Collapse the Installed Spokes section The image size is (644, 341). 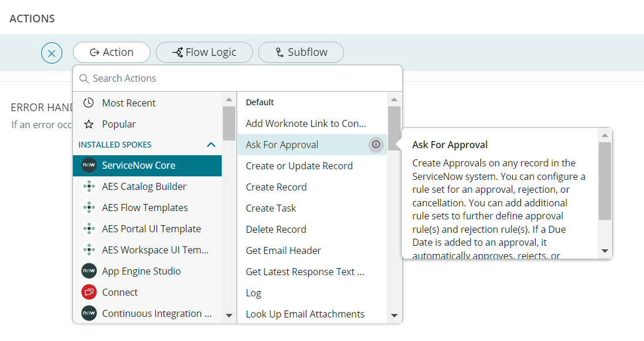[x=211, y=144]
